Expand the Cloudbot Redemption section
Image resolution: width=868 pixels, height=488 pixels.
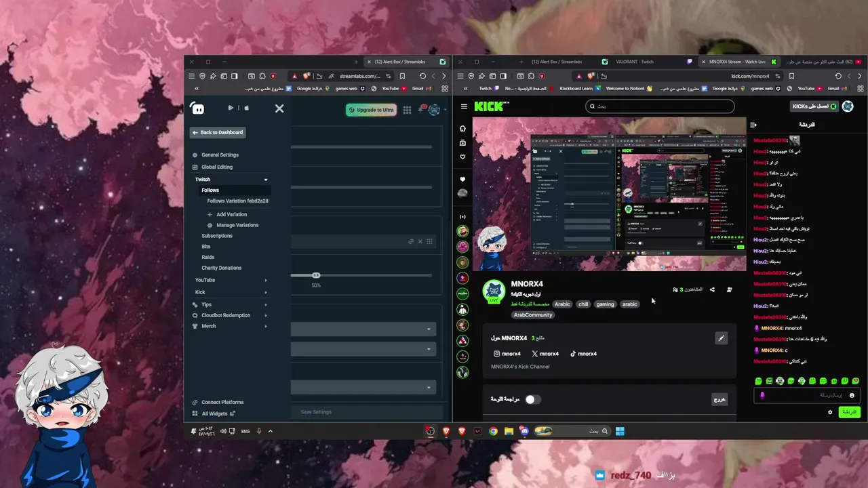tap(266, 315)
